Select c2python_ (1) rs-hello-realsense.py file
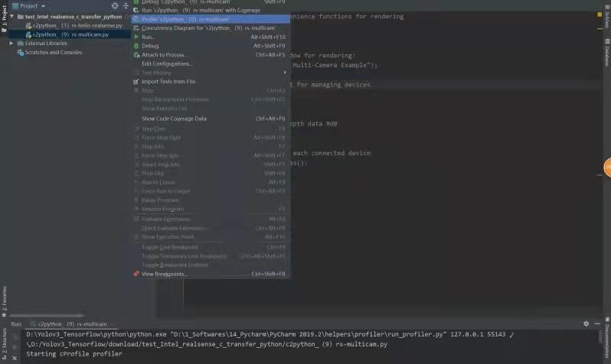This screenshot has width=611, height=364. point(77,26)
